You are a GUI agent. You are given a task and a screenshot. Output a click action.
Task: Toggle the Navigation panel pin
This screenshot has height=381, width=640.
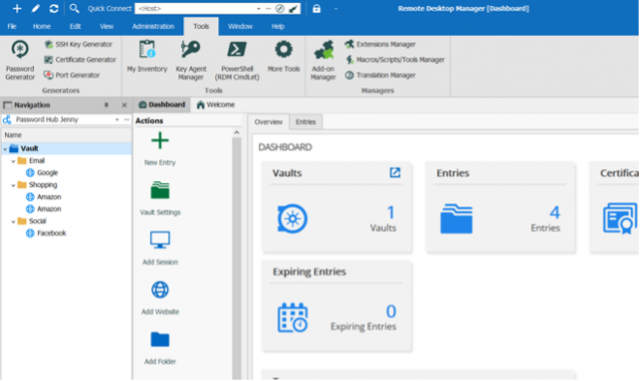pyautogui.click(x=107, y=105)
